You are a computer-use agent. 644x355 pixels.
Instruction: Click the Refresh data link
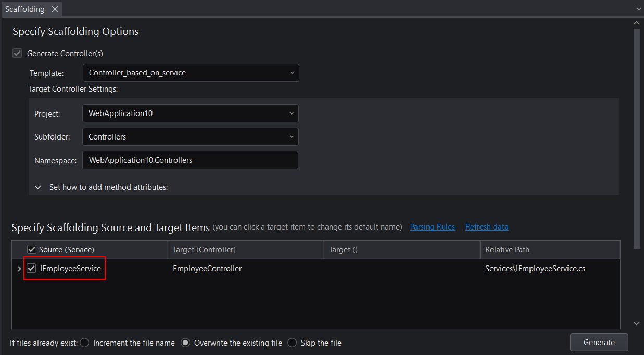[x=487, y=227]
